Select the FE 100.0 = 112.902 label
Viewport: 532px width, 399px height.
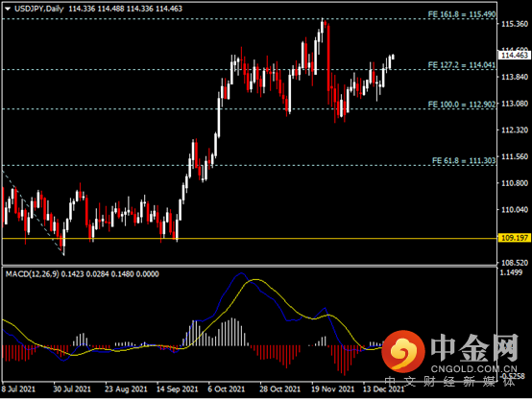coord(462,105)
